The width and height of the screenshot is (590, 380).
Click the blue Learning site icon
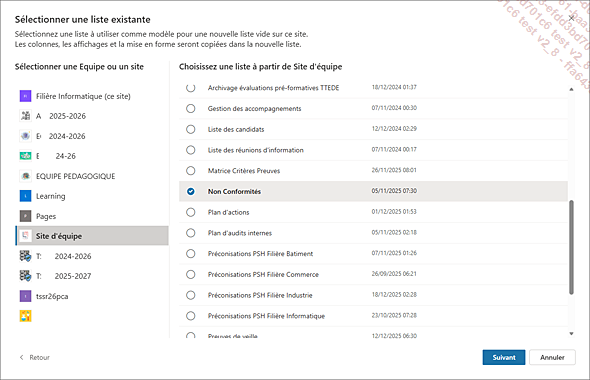(x=25, y=196)
